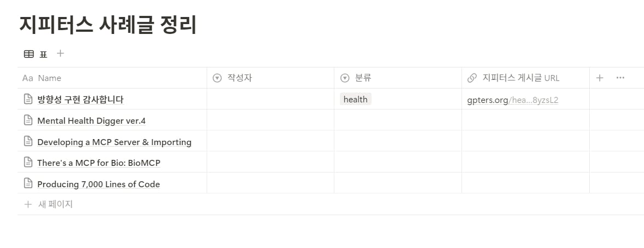Open the Name column header menu
The image size is (644, 248).
pyautogui.click(x=49, y=78)
